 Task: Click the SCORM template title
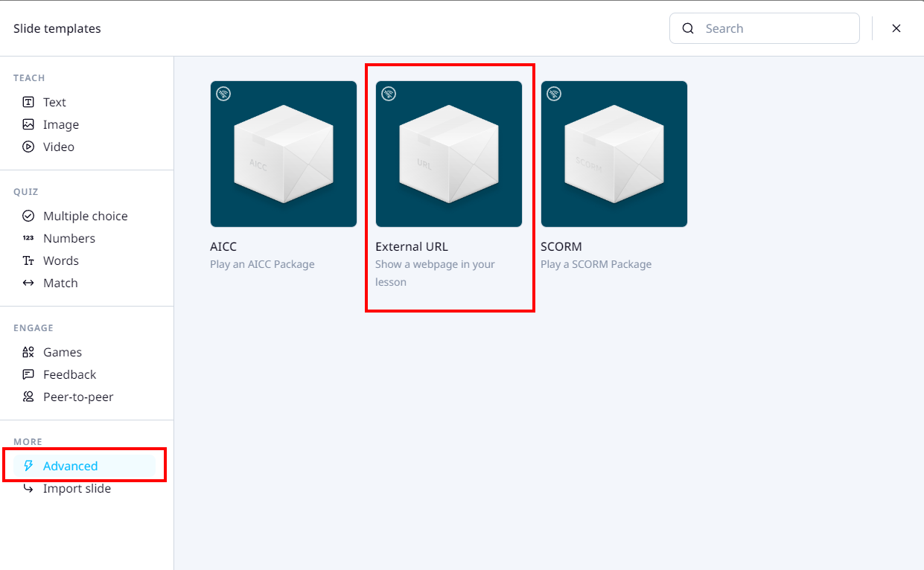561,246
